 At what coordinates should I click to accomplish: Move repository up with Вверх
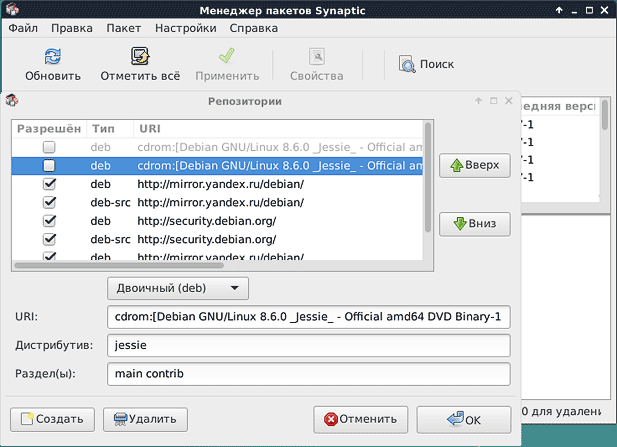pos(475,165)
